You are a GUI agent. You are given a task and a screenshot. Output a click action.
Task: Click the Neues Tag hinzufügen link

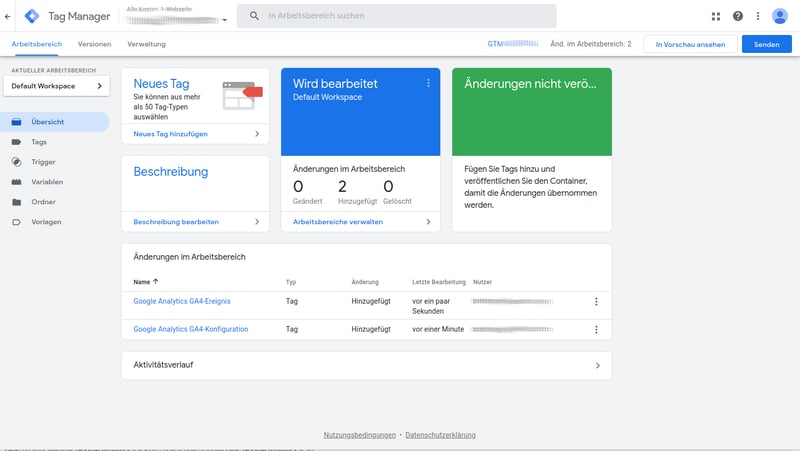(171, 133)
